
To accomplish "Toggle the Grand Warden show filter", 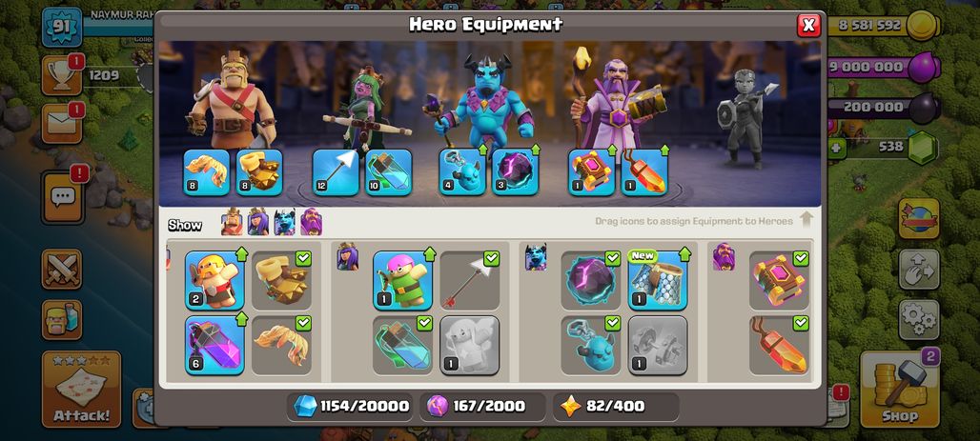I will pyautogui.click(x=311, y=222).
